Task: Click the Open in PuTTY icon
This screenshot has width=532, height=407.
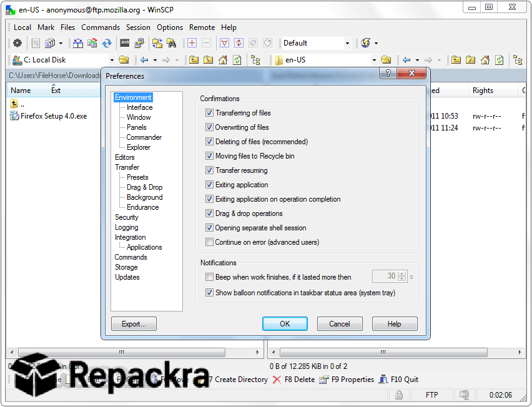Action: tap(139, 43)
